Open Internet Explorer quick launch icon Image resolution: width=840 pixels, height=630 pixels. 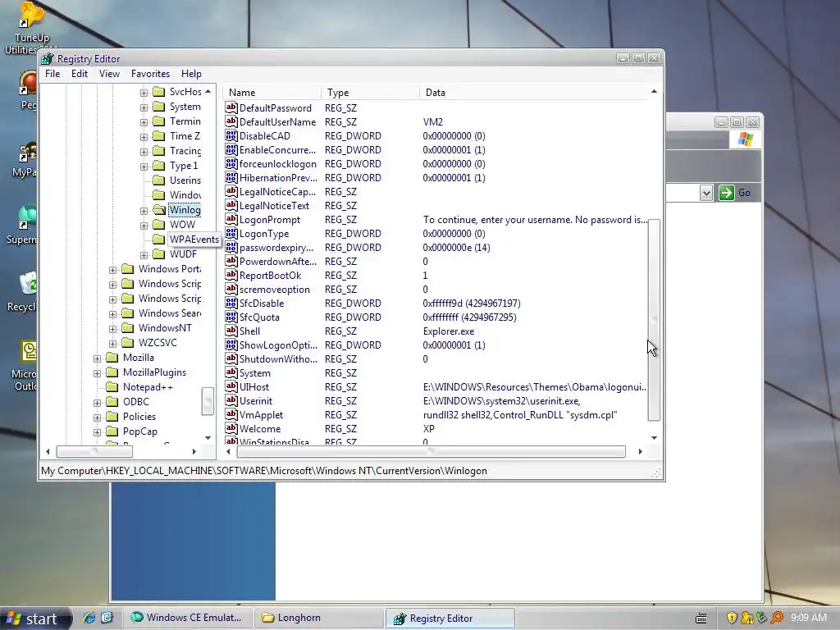(x=89, y=618)
